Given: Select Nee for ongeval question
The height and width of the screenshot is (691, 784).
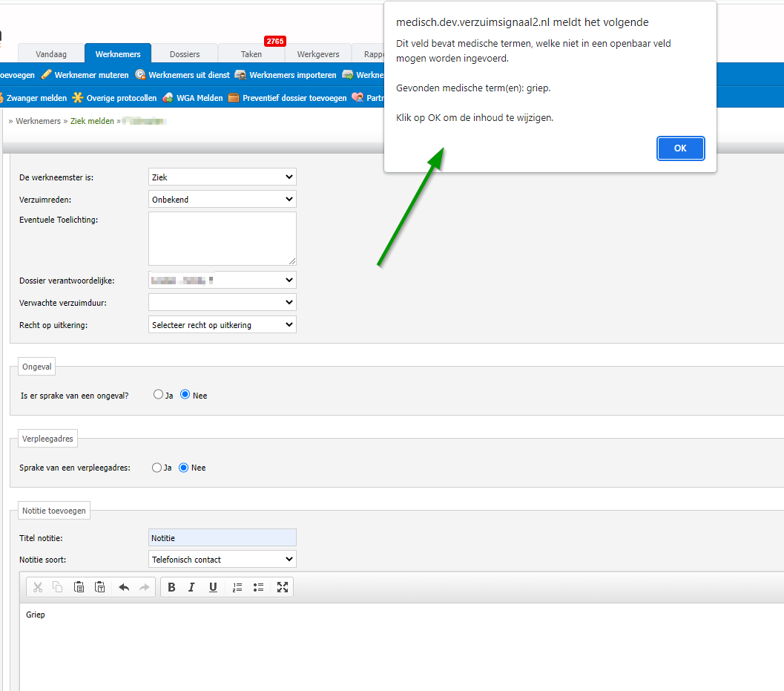Looking at the screenshot, I should click(185, 395).
